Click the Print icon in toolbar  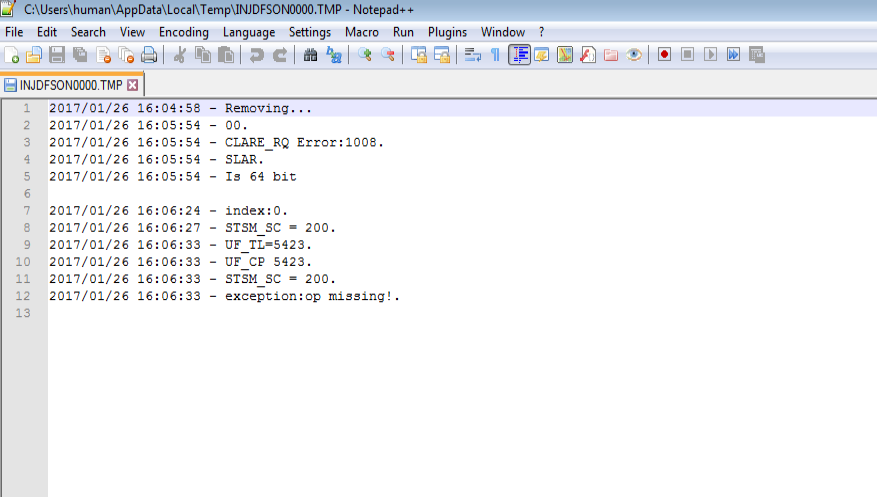tap(149, 55)
